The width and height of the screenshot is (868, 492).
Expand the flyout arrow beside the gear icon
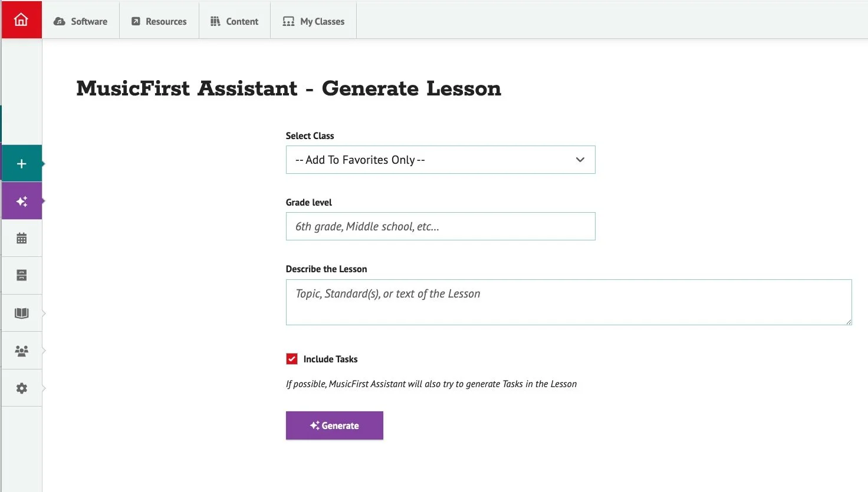point(44,388)
